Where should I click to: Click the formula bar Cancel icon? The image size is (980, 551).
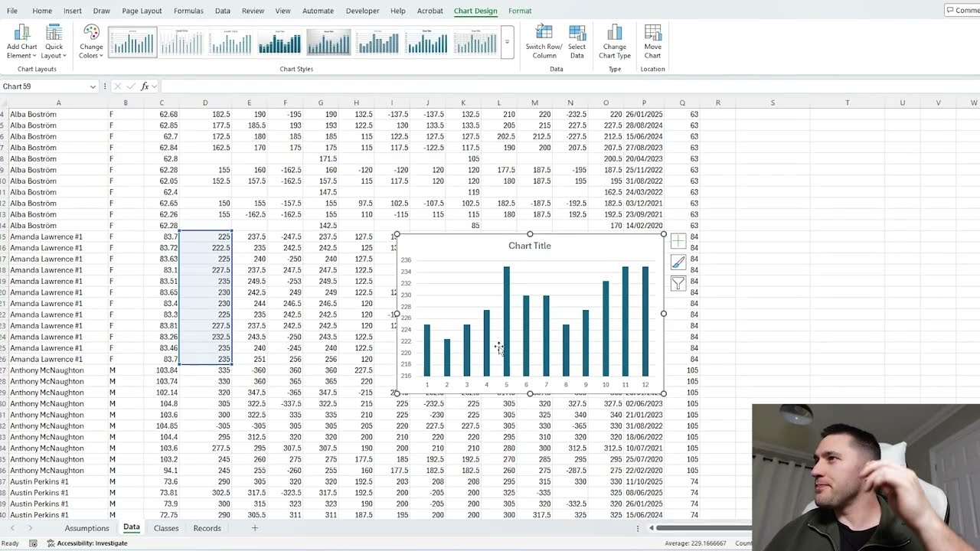[117, 86]
